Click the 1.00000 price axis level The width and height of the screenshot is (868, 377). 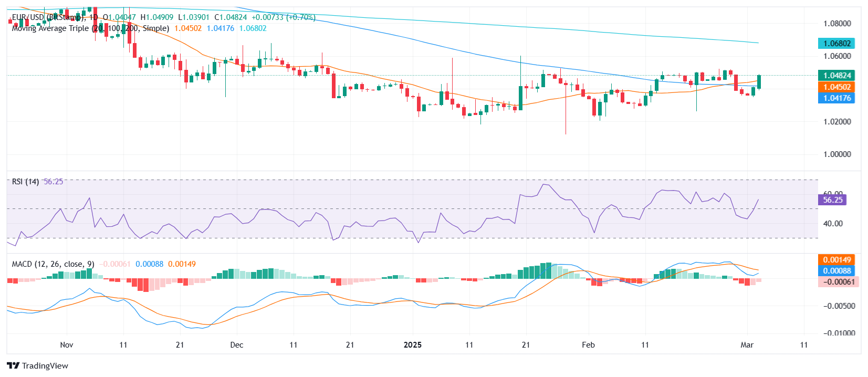(837, 154)
